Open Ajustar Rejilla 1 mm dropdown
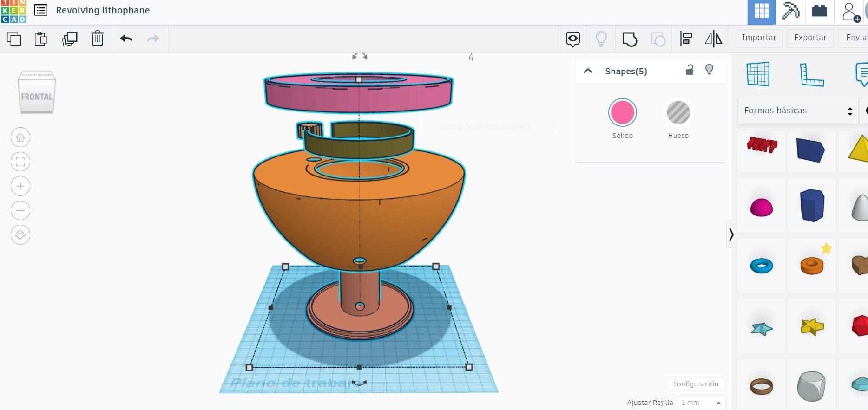Viewport: 868px width, 410px height. coord(701,403)
